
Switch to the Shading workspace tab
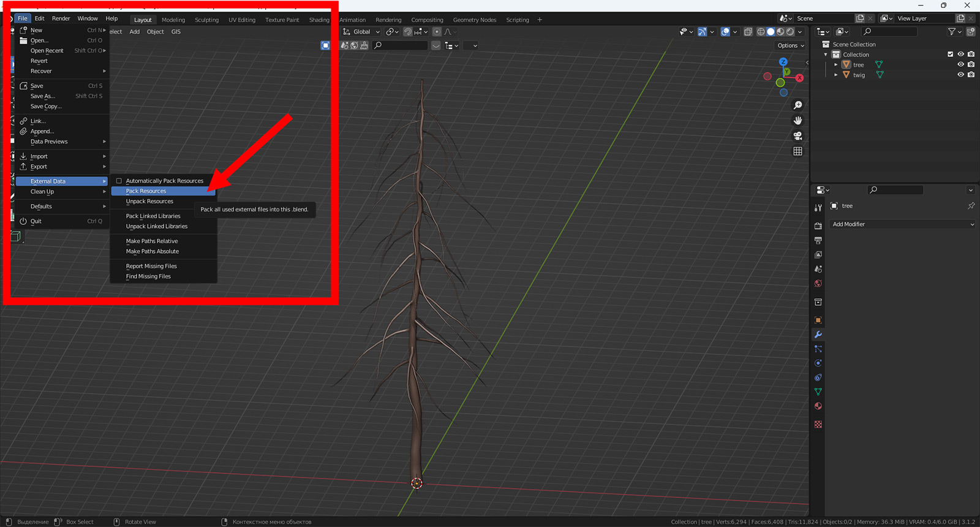coord(319,20)
